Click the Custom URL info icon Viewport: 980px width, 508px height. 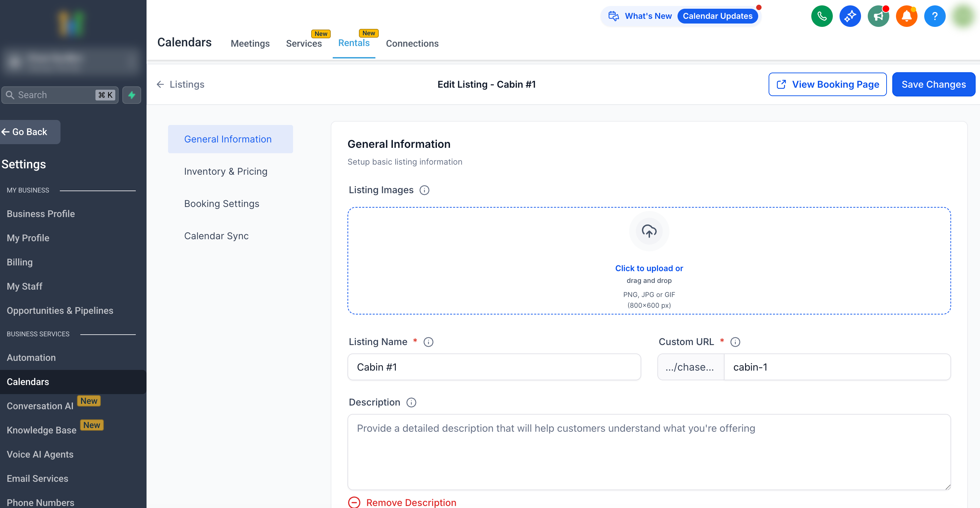(735, 342)
